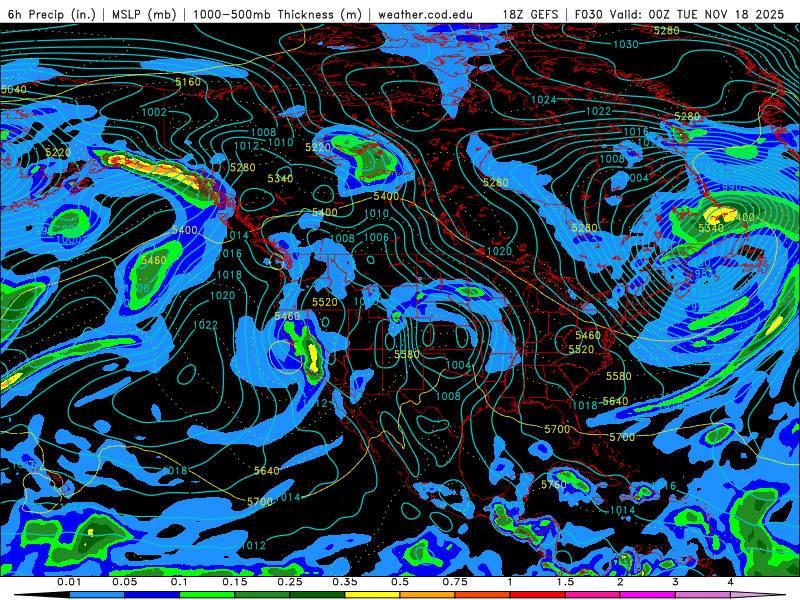This screenshot has width=800, height=600.
Task: Click the '0.25' legend value
Action: coord(290,582)
